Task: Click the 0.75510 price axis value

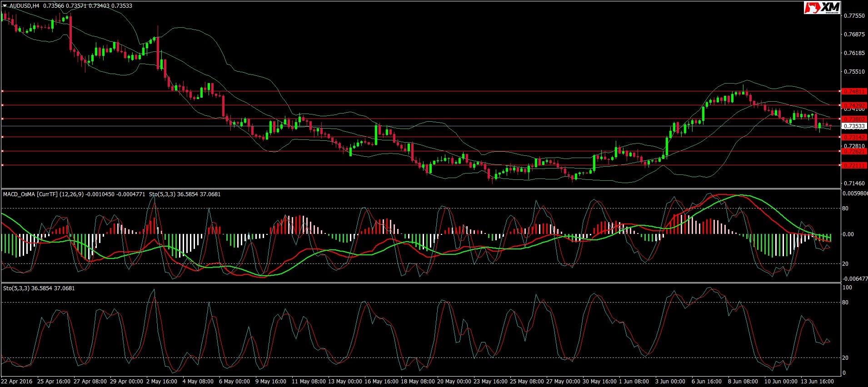Action: 854,72
